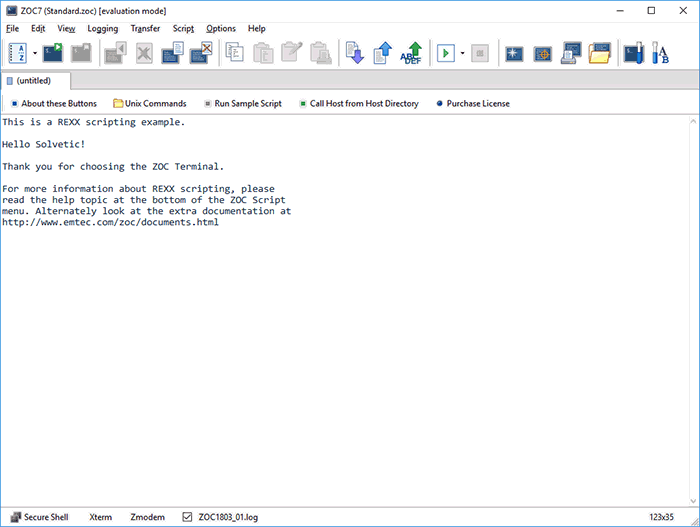Open the File menu
Viewport: 700px width, 527px height.
point(12,29)
